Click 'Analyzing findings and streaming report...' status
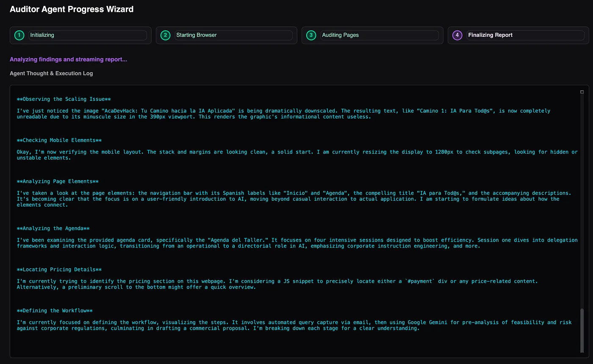This screenshot has width=593, height=364. coord(68,59)
